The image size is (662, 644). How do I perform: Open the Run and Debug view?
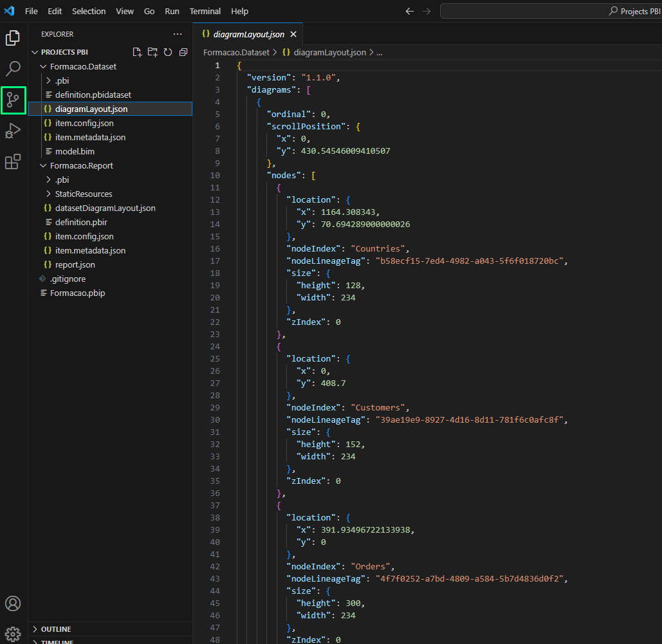(x=13, y=131)
